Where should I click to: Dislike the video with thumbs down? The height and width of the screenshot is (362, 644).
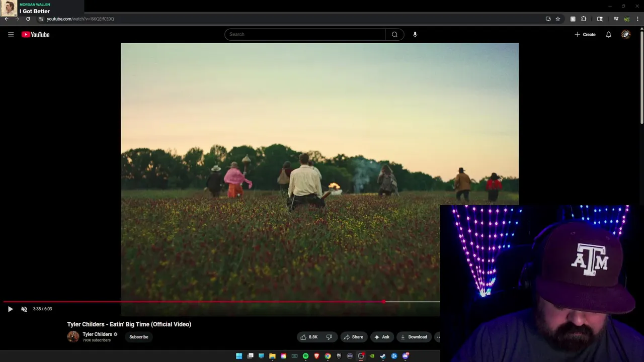pos(329,337)
